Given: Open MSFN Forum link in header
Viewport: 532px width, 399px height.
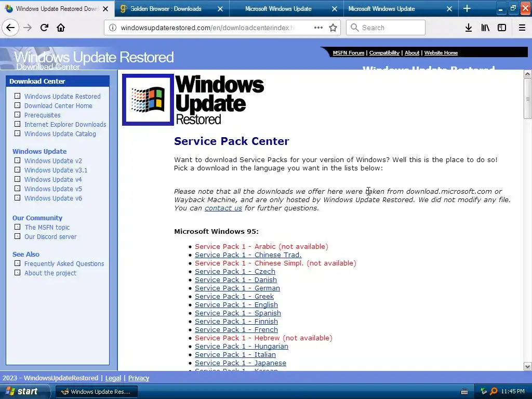Looking at the screenshot, I should 349,52.
